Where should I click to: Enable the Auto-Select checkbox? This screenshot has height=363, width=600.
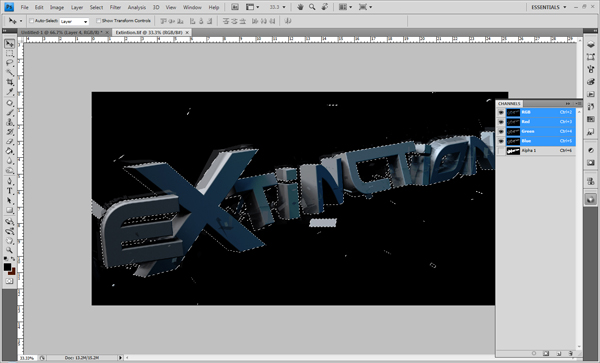[32, 21]
